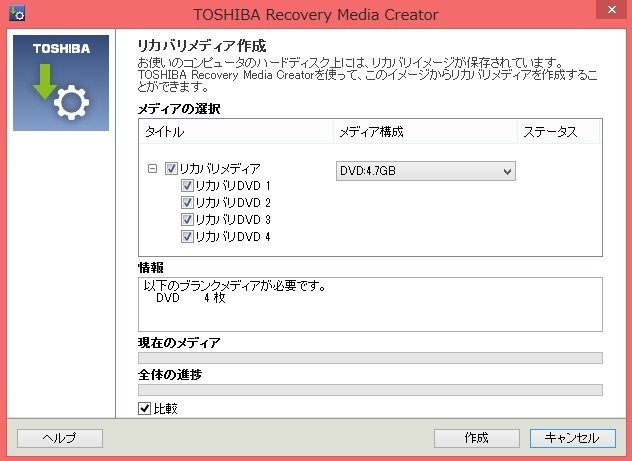Click the メディア構成 column header
The height and width of the screenshot is (461, 632).
[x=425, y=132]
